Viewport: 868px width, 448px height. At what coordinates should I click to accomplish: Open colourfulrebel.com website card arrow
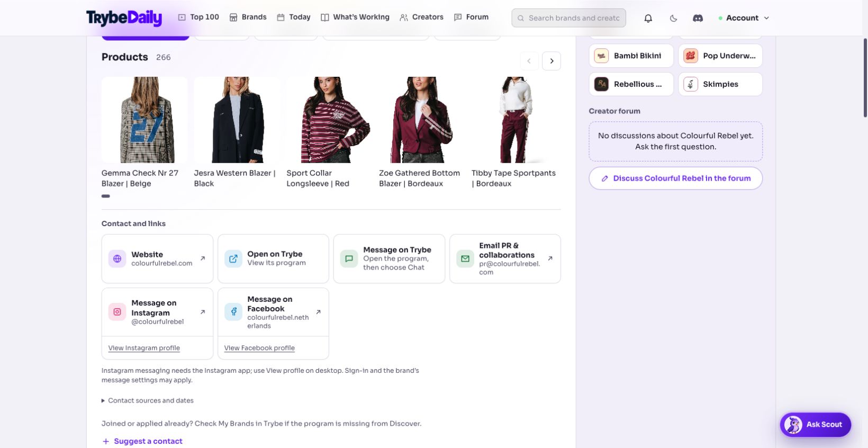(203, 258)
